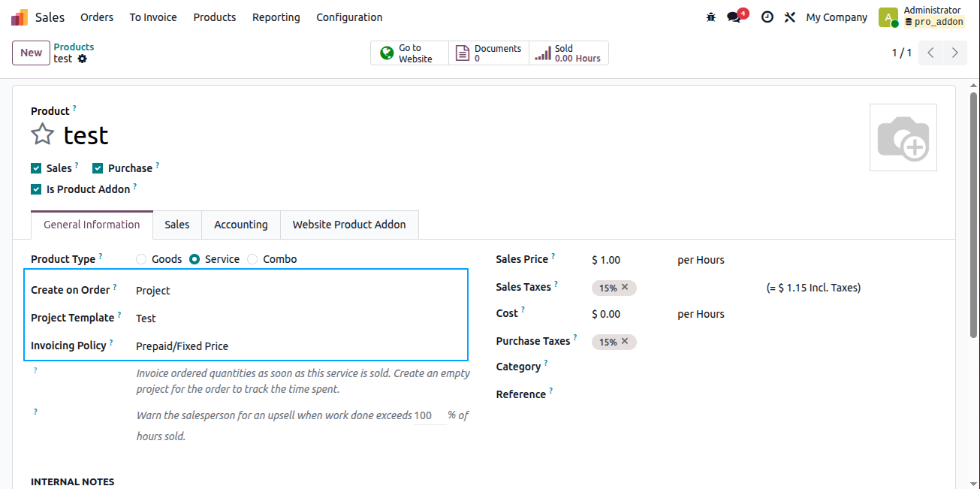Edit upsell threshold percentage 100
The image size is (980, 489).
[430, 415]
